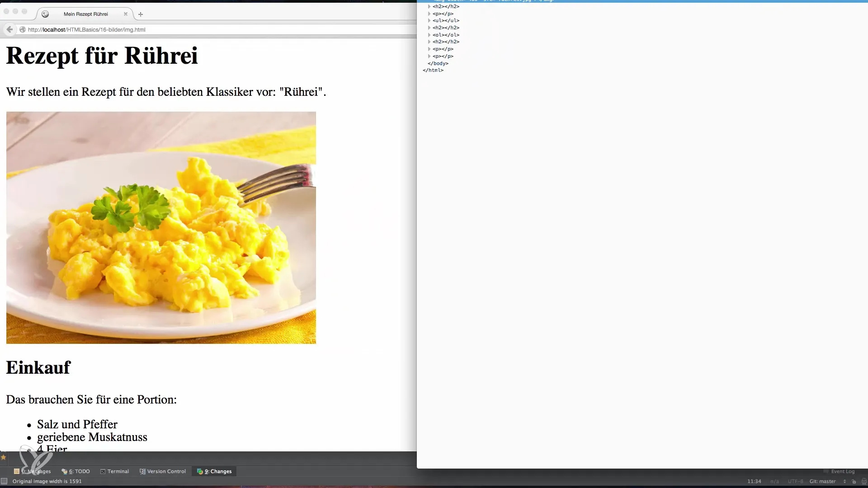Image resolution: width=868 pixels, height=488 pixels.
Task: Switch to the 9: Changes tab
Action: click(214, 471)
